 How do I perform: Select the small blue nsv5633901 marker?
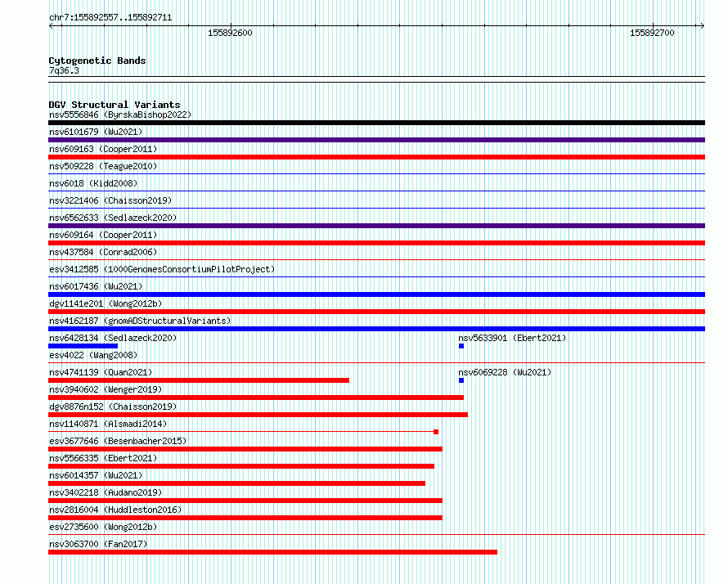[x=461, y=346]
